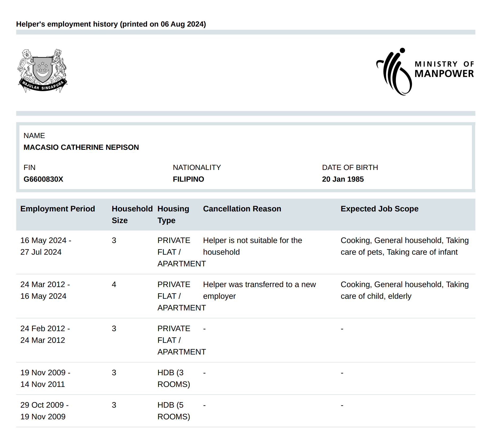
Task: Click household size 3 in 19 Nov 2009 row
Action: click(x=114, y=373)
